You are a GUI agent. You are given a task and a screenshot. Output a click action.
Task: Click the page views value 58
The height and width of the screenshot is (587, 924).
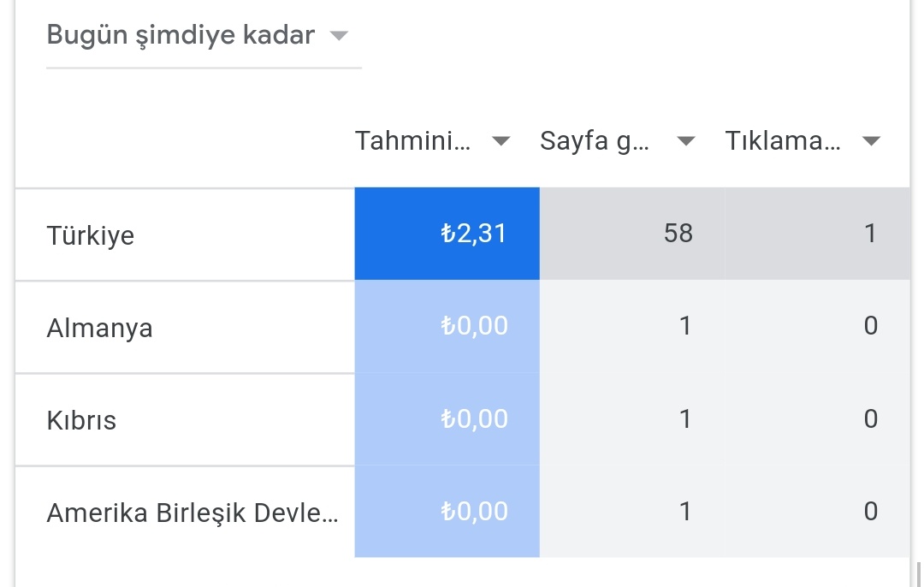[678, 234]
